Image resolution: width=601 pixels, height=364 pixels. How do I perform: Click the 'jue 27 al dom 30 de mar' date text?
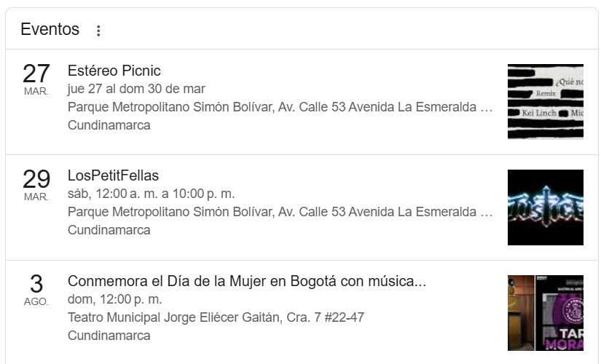[x=136, y=89]
